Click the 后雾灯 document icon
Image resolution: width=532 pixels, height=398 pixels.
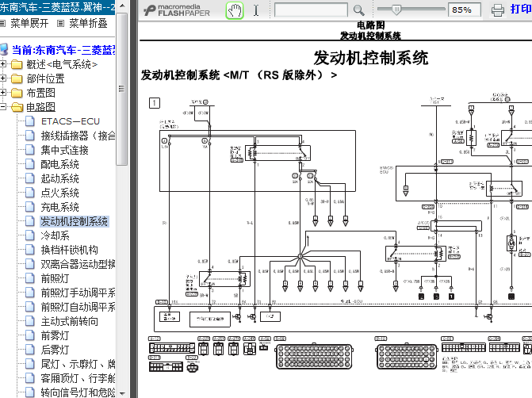coord(30,349)
